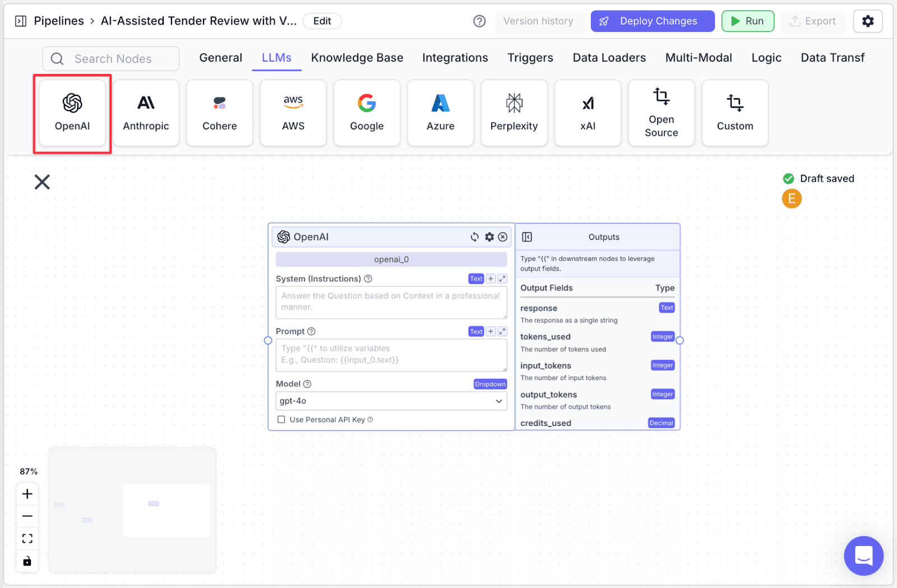Toggle fit-to-view fullscreen control
The width and height of the screenshot is (897, 588).
pos(27,539)
